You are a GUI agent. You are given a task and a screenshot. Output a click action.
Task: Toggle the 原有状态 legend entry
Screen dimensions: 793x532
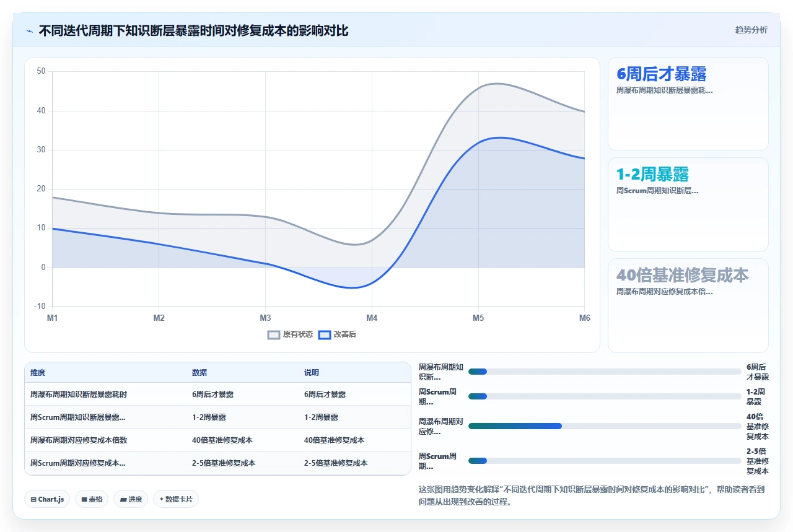pos(290,334)
